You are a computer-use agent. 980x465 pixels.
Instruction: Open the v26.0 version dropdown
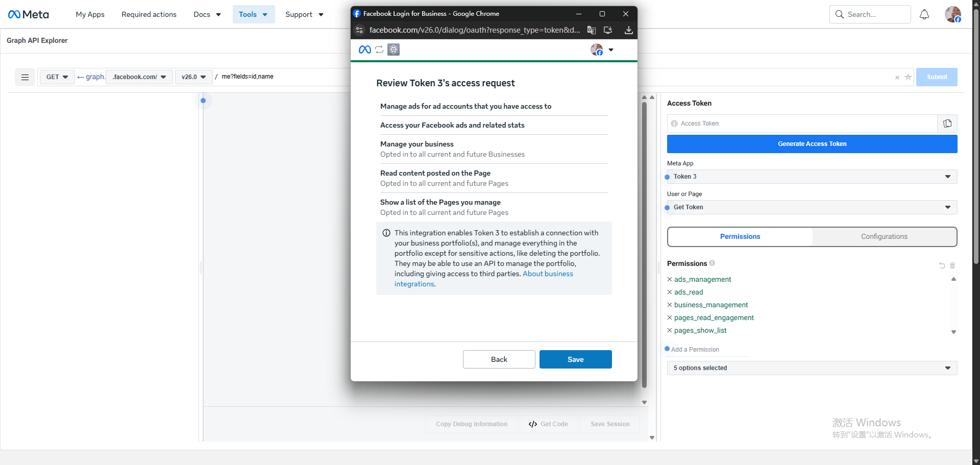point(193,77)
